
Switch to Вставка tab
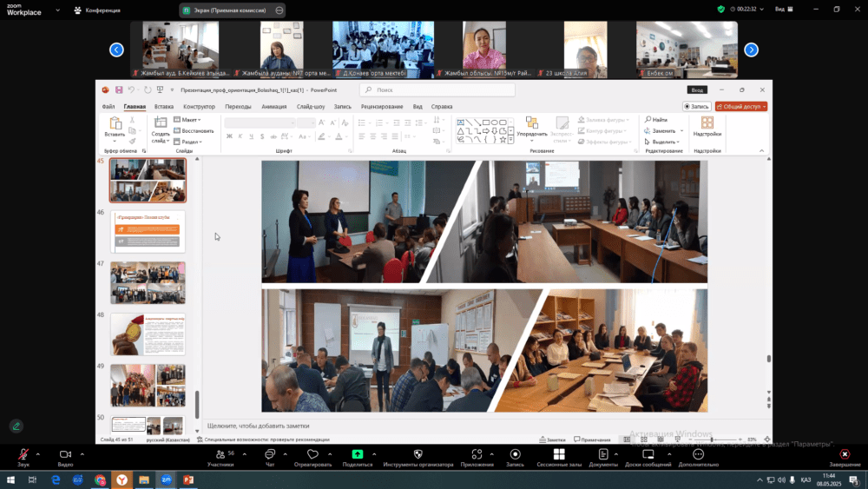[164, 106]
